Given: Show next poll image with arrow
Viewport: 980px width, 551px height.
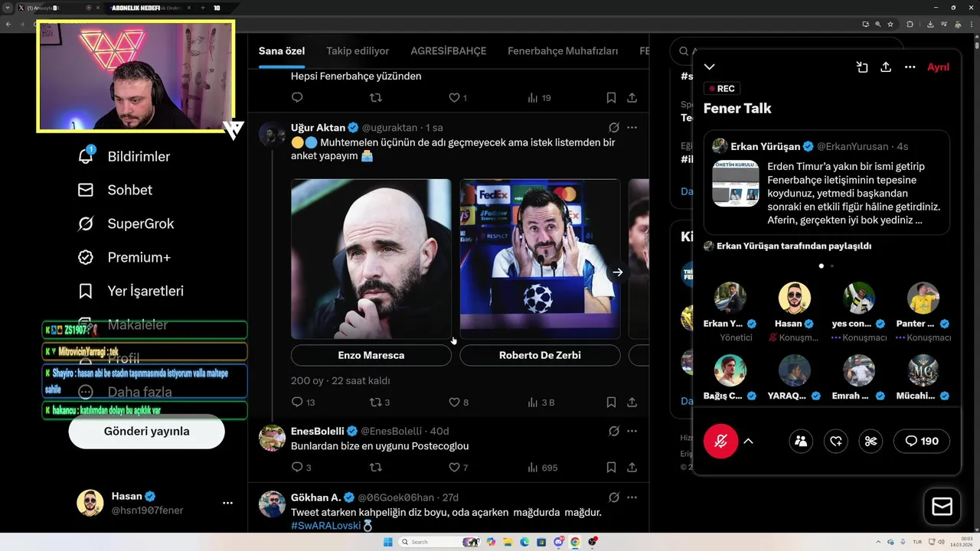Looking at the screenshot, I should pyautogui.click(x=618, y=272).
